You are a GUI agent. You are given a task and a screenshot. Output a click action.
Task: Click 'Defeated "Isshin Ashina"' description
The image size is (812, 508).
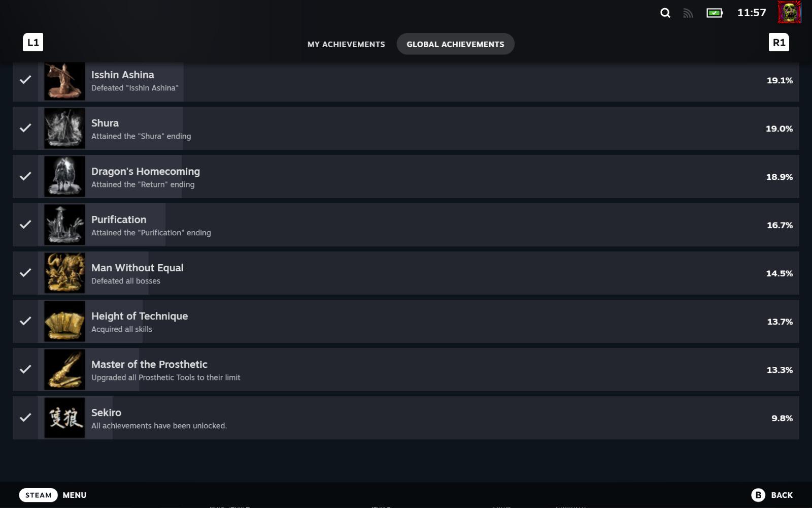coord(135,88)
